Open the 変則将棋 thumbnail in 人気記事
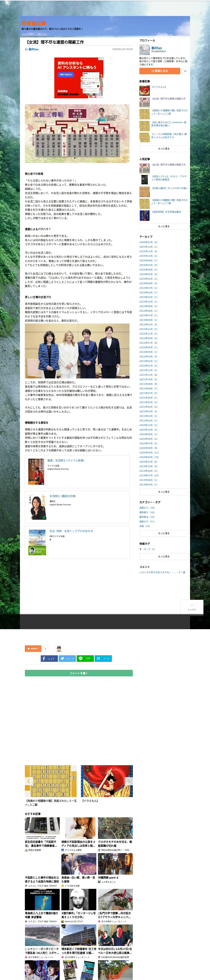 [x=144, y=216]
